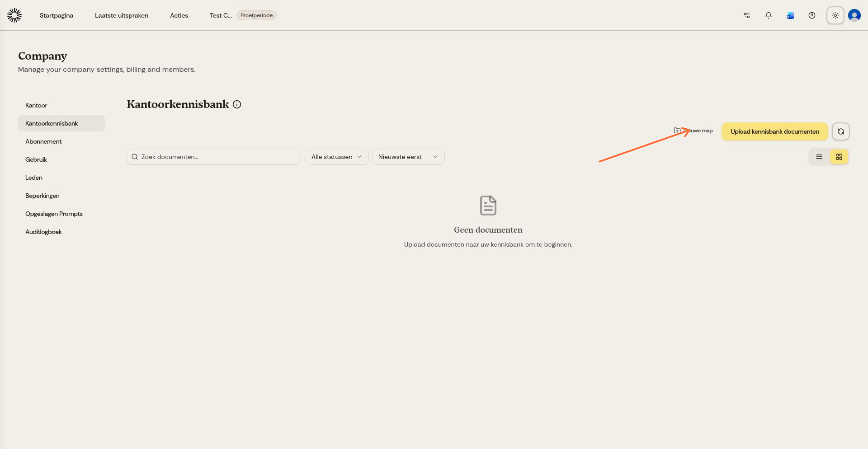
Task: Click the refresh documents button
Action: [841, 131]
